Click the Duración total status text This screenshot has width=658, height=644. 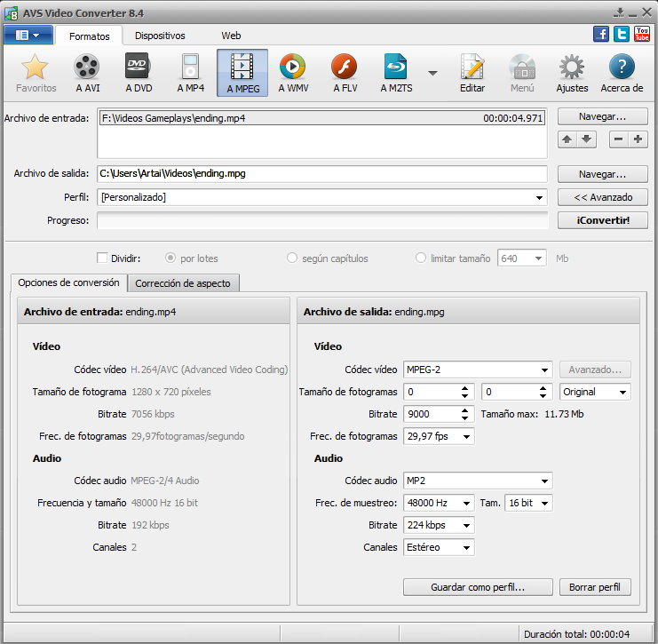(576, 634)
